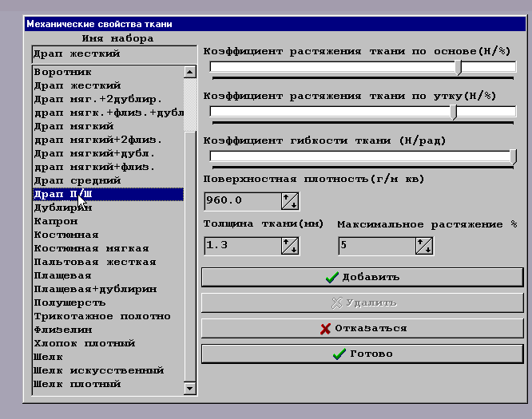Select Хлопок плотный entry

108,343
